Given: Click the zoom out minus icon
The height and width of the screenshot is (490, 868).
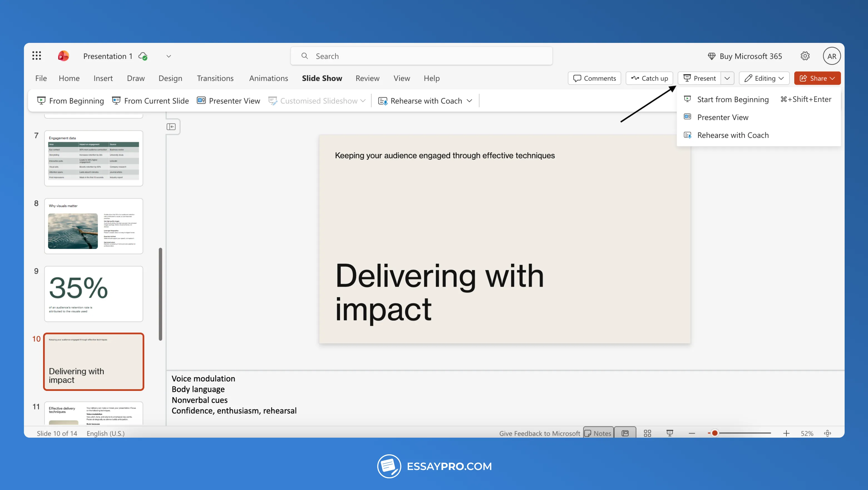Looking at the screenshot, I should tap(692, 433).
